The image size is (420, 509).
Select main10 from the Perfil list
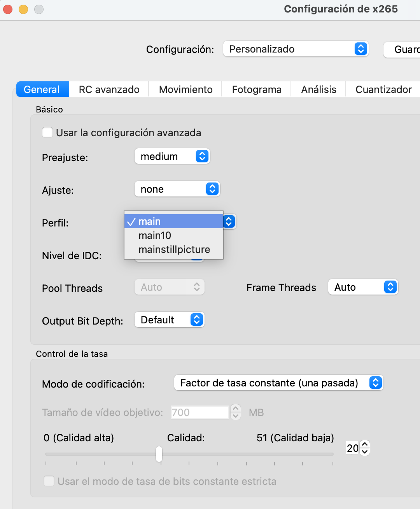154,235
